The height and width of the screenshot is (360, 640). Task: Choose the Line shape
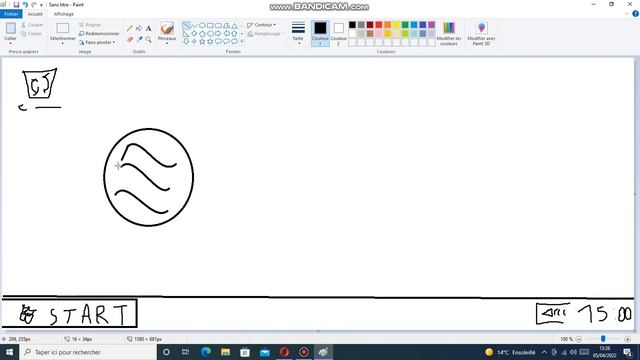186,25
